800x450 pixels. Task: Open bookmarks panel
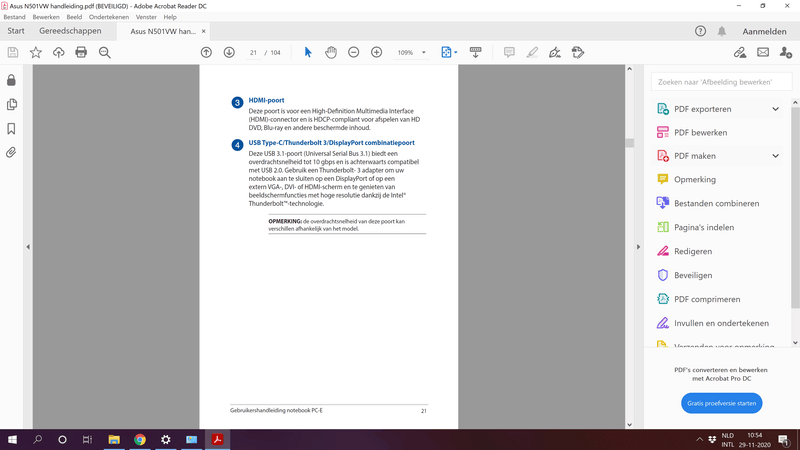point(11,129)
